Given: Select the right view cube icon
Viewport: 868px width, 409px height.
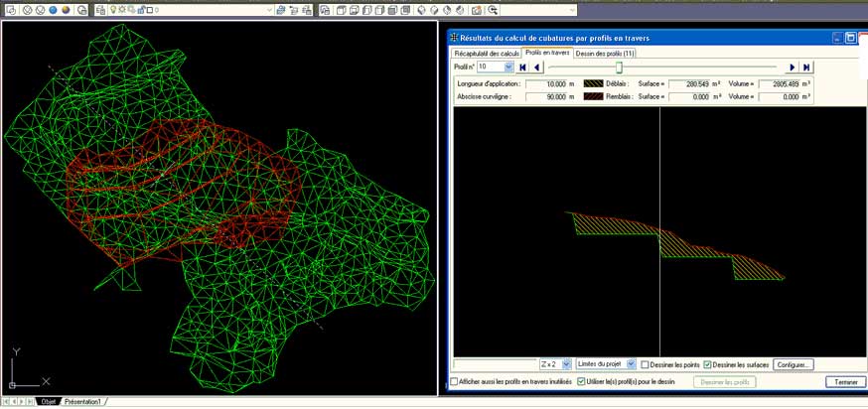Looking at the screenshot, I should click(x=379, y=10).
